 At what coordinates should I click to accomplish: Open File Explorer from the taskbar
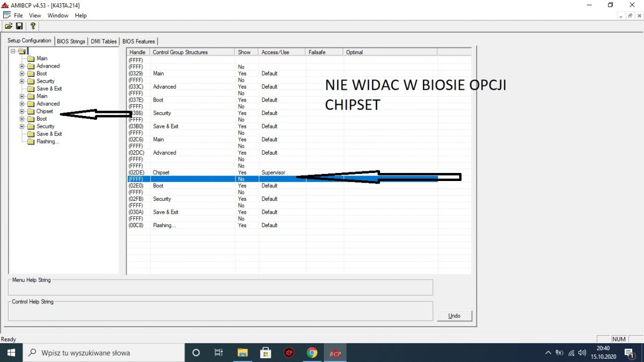click(x=243, y=353)
